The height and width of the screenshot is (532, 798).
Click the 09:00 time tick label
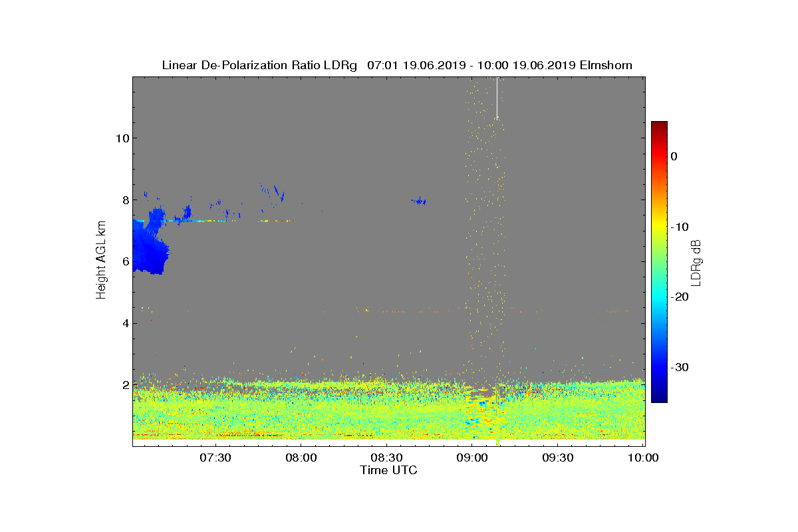(x=472, y=458)
